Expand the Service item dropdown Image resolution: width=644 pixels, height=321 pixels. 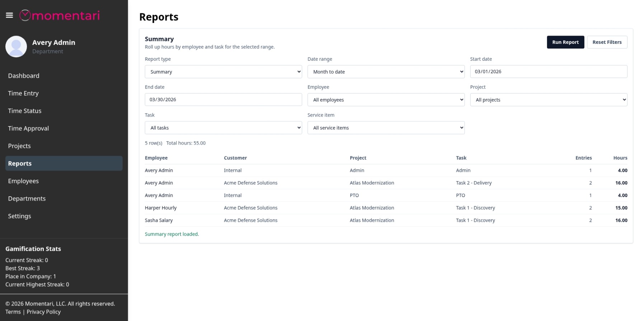click(x=386, y=128)
